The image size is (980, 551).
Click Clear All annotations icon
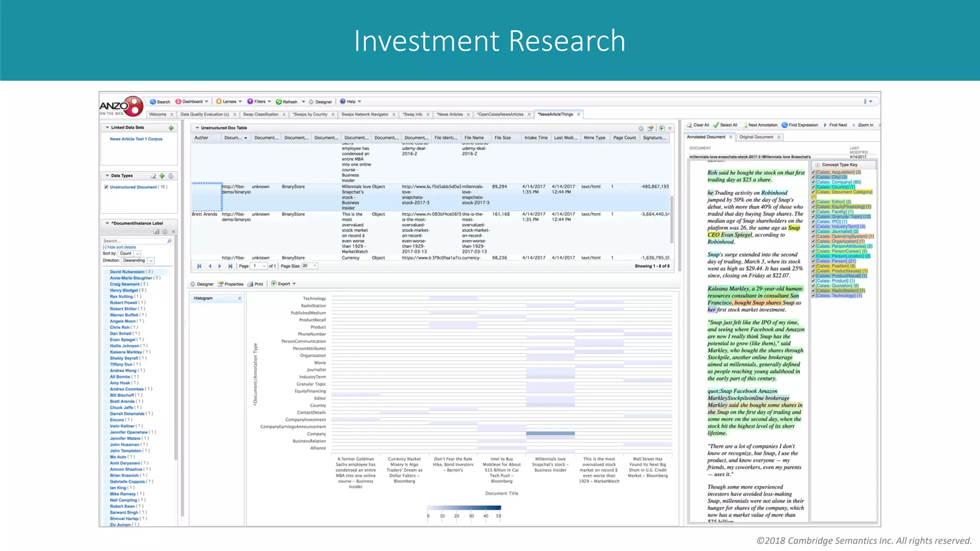(690, 125)
